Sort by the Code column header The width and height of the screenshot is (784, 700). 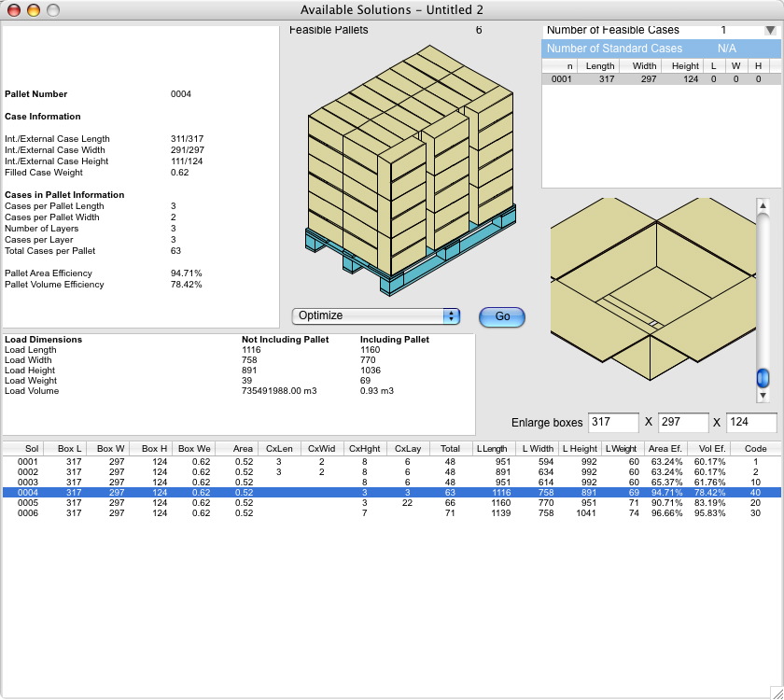click(755, 449)
